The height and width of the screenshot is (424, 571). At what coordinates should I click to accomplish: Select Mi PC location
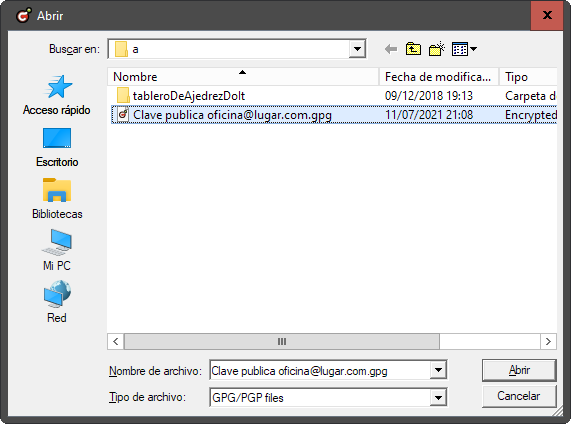tap(57, 250)
